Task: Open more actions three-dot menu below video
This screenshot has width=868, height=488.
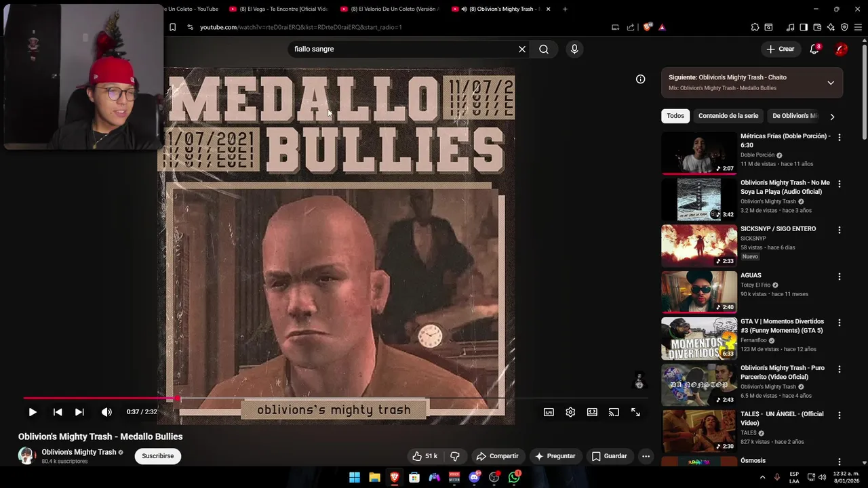Action: point(646,456)
